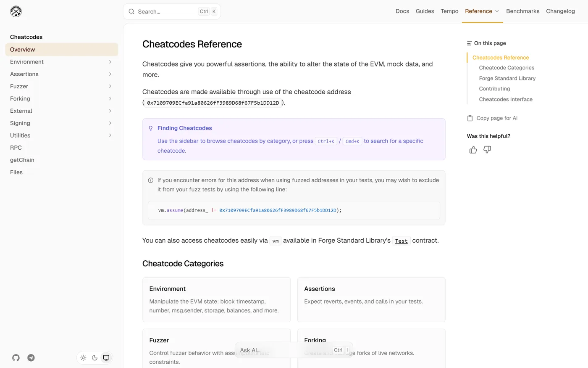
Task: Click the thumbs down icon
Action: [487, 150]
